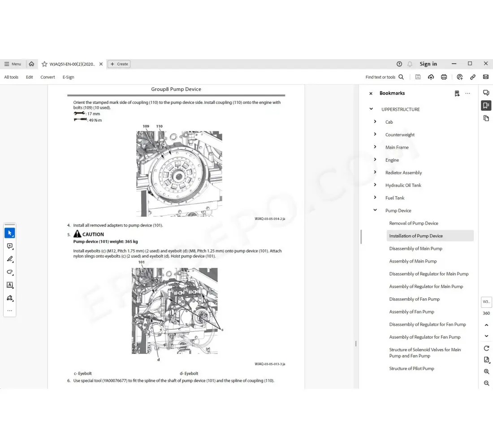Expand the Fuel Tank bookmark
Image resolution: width=493 pixels, height=448 pixels.
click(375, 198)
